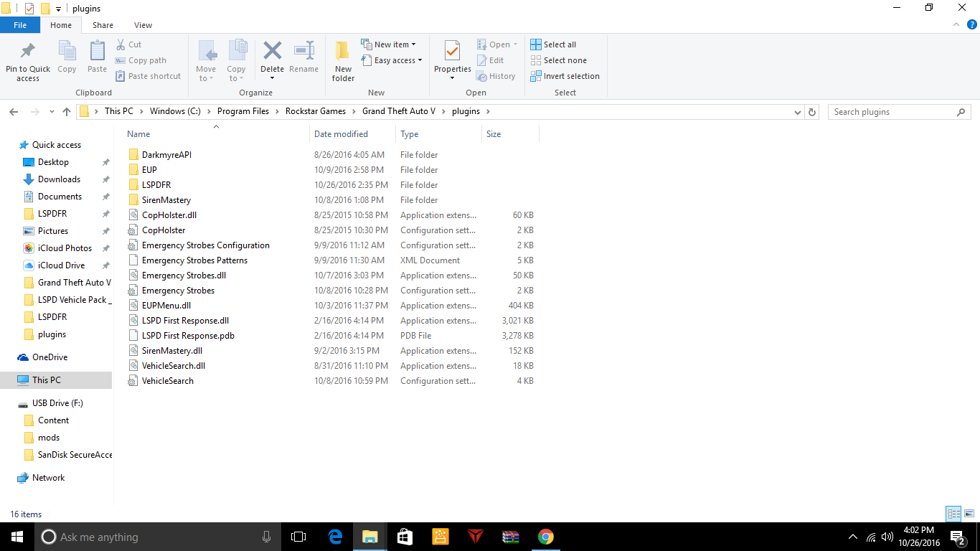Select the DarkmyreAPI folder

(x=166, y=155)
